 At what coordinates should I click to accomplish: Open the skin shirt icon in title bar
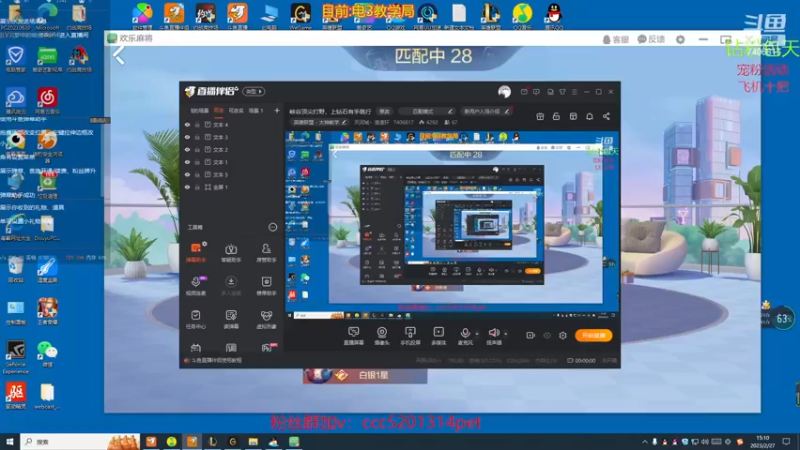(x=562, y=92)
